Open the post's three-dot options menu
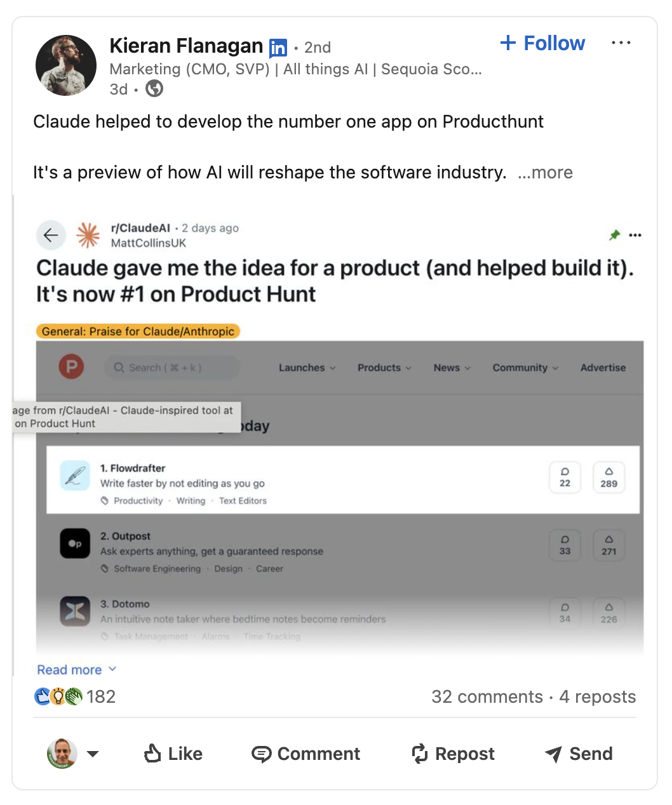The image size is (672, 805). (x=621, y=43)
